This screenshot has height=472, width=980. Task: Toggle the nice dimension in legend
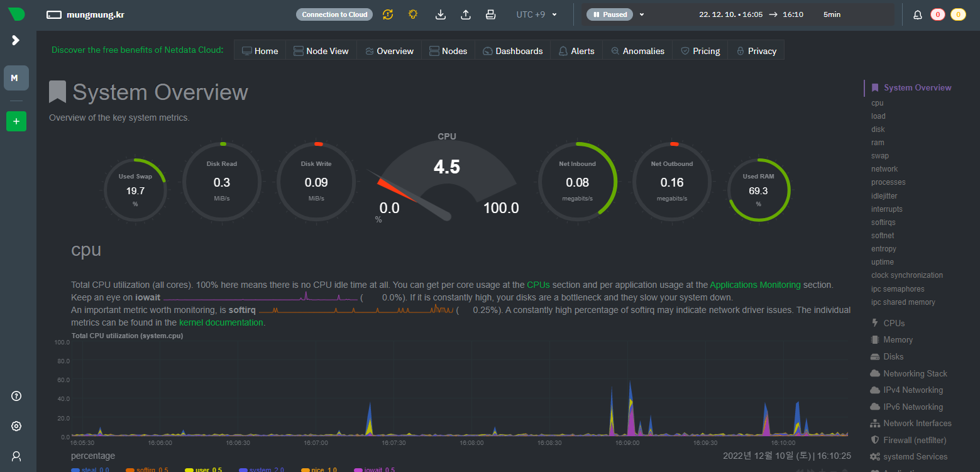319,469
